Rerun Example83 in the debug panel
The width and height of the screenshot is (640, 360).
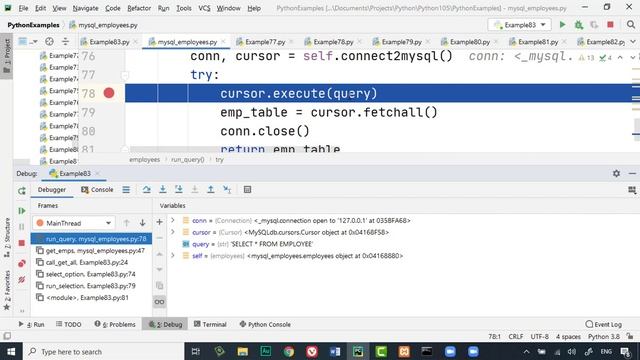point(22,191)
